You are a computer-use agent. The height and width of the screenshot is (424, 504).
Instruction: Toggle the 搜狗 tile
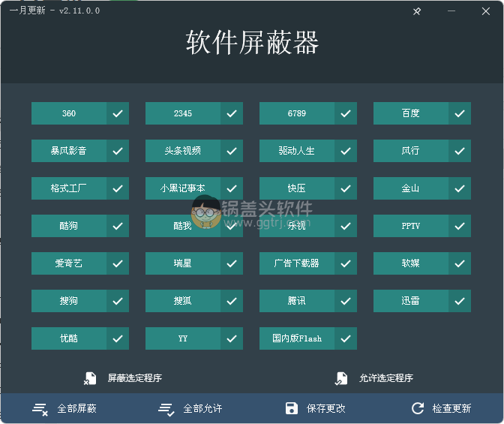pyautogui.click(x=80, y=301)
